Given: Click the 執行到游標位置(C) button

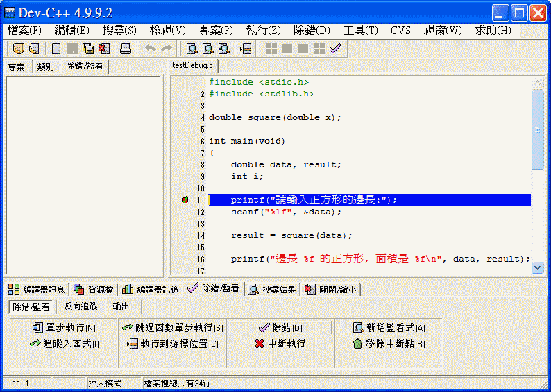Looking at the screenshot, I should pyautogui.click(x=173, y=343).
